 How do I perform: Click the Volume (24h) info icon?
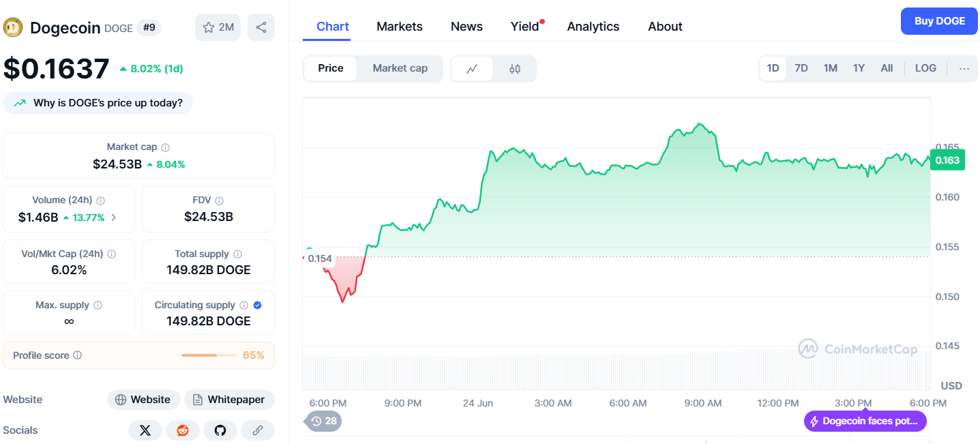(x=100, y=201)
